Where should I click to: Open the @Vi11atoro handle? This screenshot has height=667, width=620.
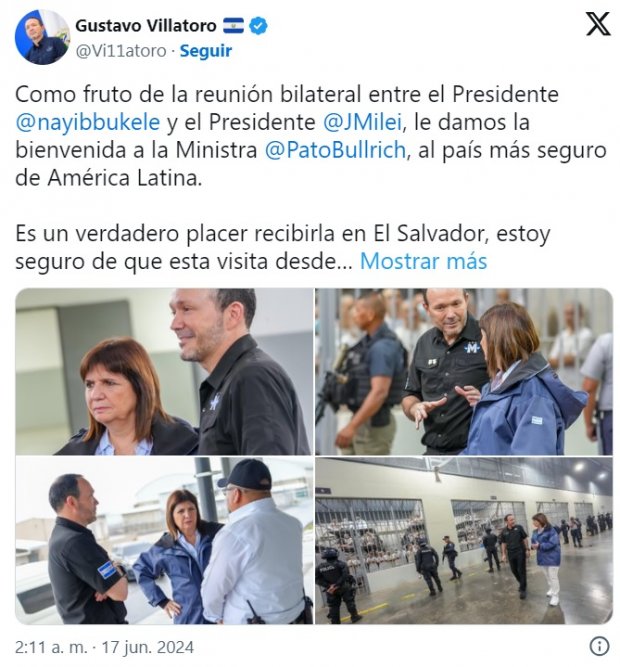coord(121,51)
